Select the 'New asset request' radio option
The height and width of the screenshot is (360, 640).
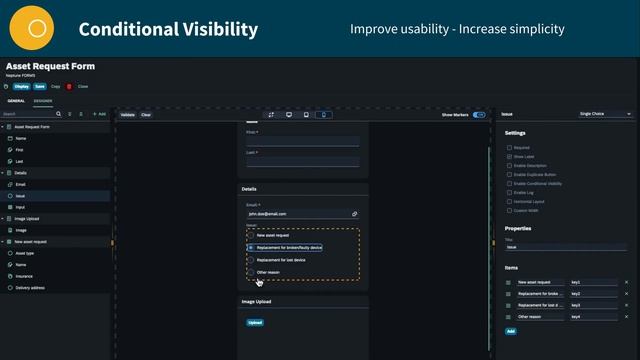tap(251, 236)
